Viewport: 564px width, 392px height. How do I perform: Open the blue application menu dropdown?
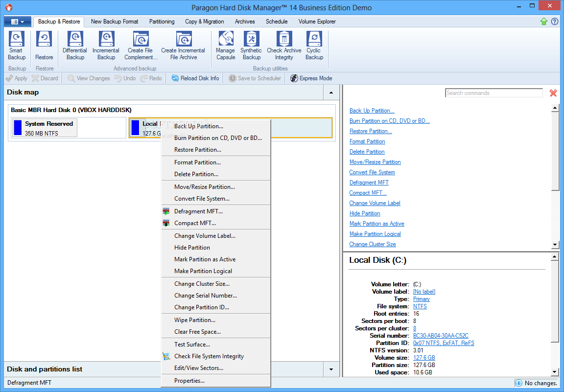click(17, 22)
